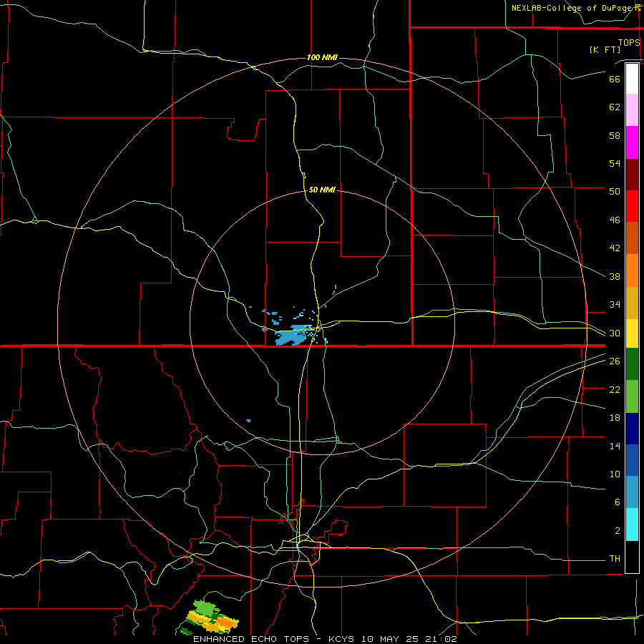The height and width of the screenshot is (644, 644).
Task: Click the bright red legend segment
Action: [632, 206]
